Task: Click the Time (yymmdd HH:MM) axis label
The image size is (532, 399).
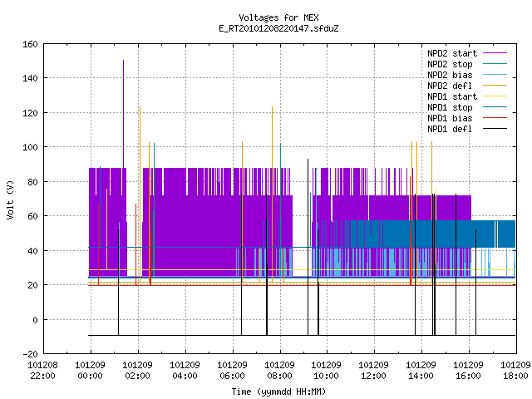Action: [278, 392]
